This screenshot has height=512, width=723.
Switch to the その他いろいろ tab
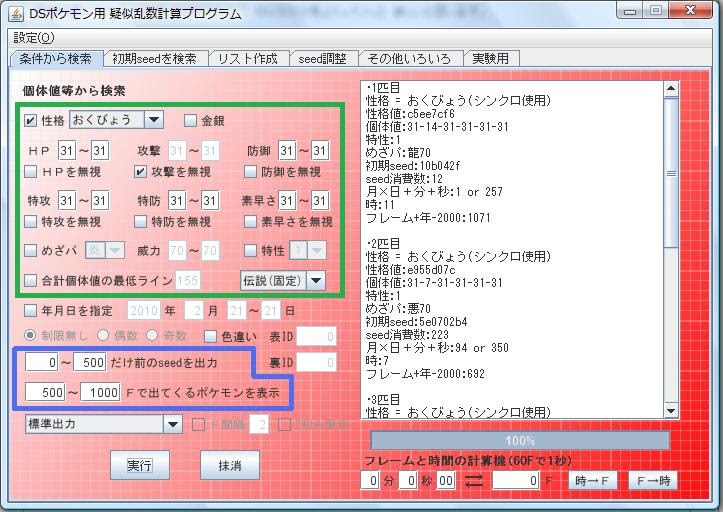409,59
